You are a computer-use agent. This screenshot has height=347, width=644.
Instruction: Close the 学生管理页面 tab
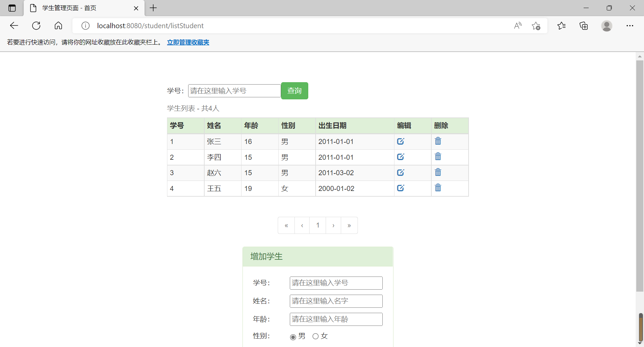point(136,8)
